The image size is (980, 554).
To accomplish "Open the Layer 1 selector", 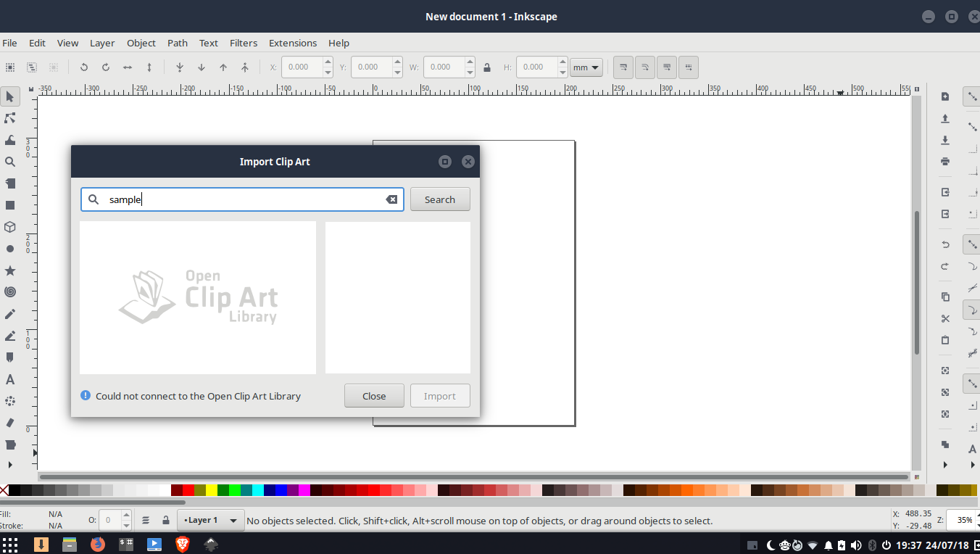I will pyautogui.click(x=210, y=521).
